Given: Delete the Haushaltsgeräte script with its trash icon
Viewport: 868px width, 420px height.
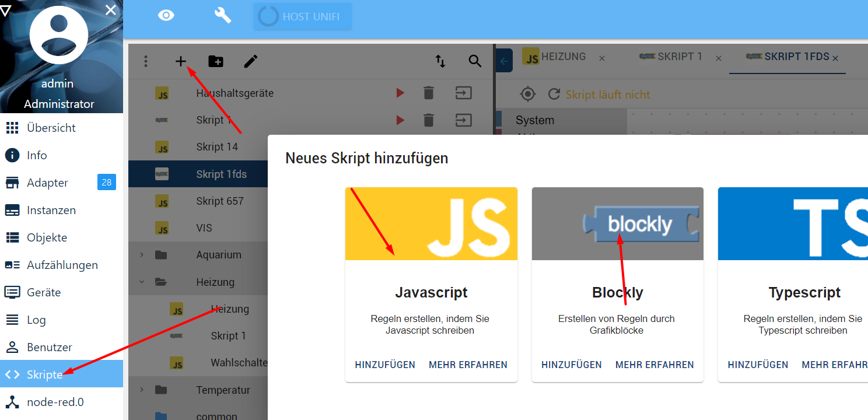Looking at the screenshot, I should [429, 93].
